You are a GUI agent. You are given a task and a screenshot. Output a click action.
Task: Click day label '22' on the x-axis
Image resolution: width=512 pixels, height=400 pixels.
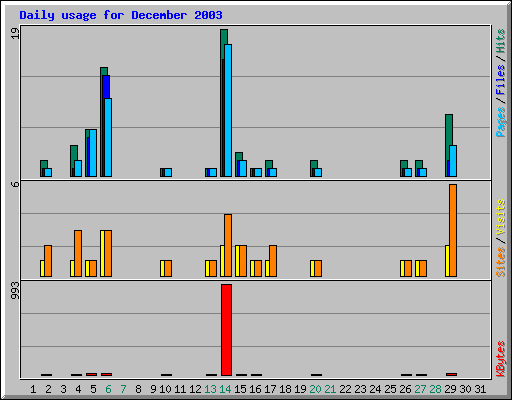click(x=345, y=389)
